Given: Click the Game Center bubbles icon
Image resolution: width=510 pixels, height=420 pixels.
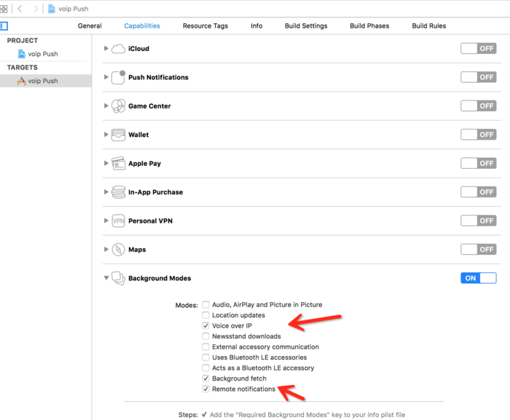Looking at the screenshot, I should (118, 106).
